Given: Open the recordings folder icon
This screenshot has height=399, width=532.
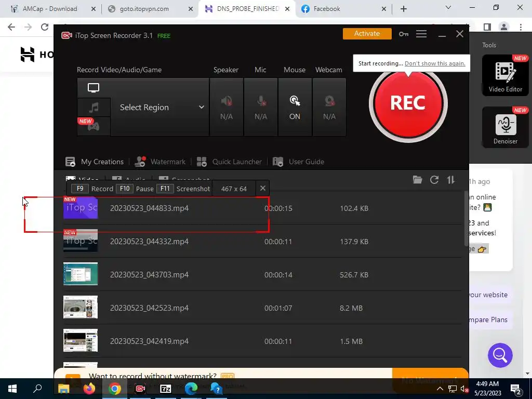Looking at the screenshot, I should tap(417, 180).
